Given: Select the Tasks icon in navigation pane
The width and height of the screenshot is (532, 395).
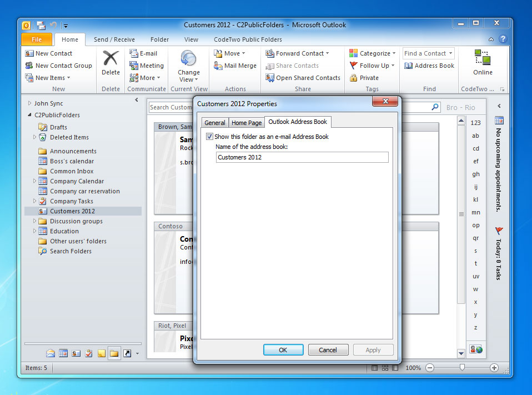Looking at the screenshot, I should (88, 353).
